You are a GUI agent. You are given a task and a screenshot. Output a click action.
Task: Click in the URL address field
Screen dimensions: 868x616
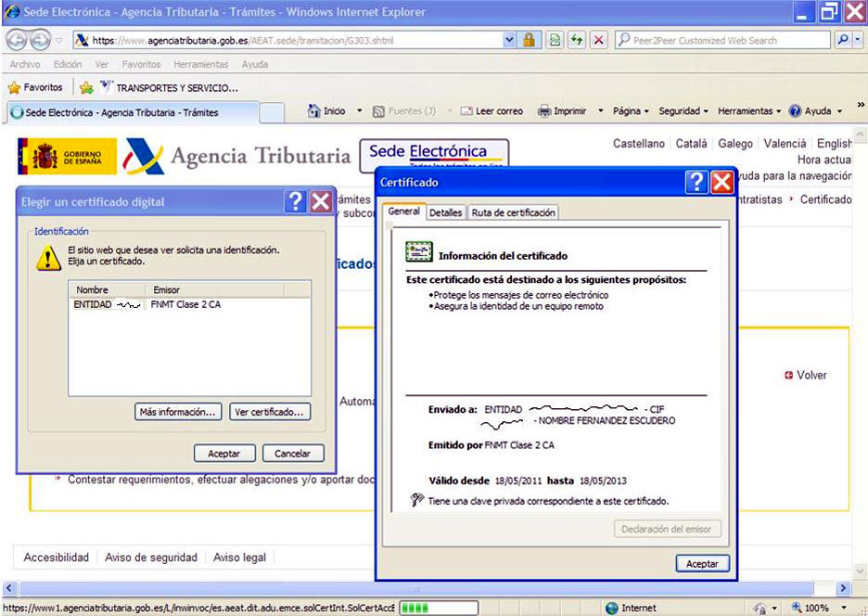(287, 40)
